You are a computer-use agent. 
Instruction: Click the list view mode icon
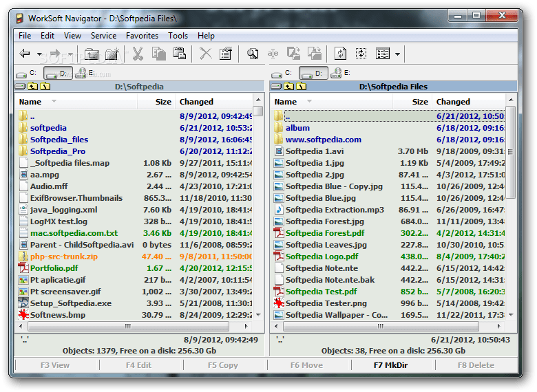[383, 54]
